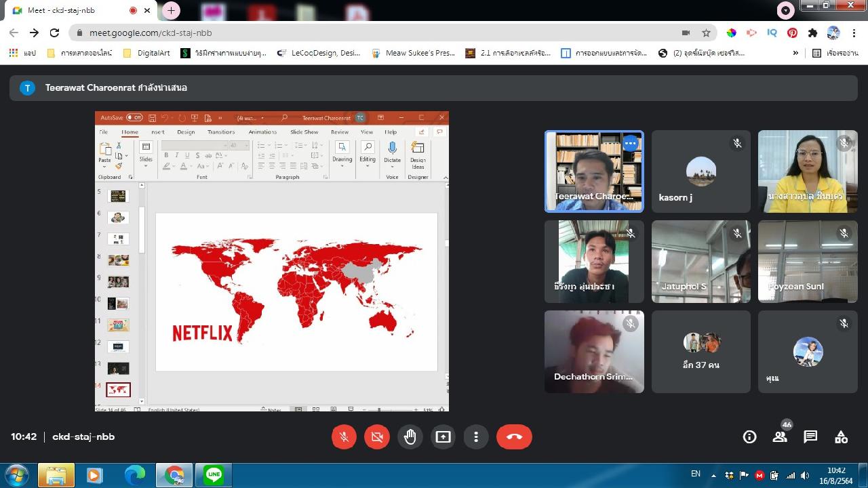The height and width of the screenshot is (488, 868).
Task: Expand hidden bookmarks with » chevron
Action: pos(795,53)
